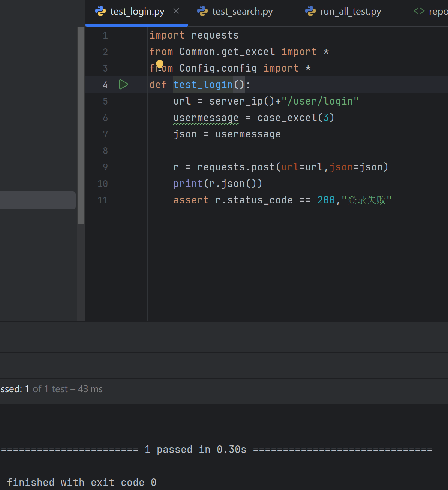The image size is (448, 490).
Task: Click the project panel vertical scrollbar
Action: (x=81, y=125)
